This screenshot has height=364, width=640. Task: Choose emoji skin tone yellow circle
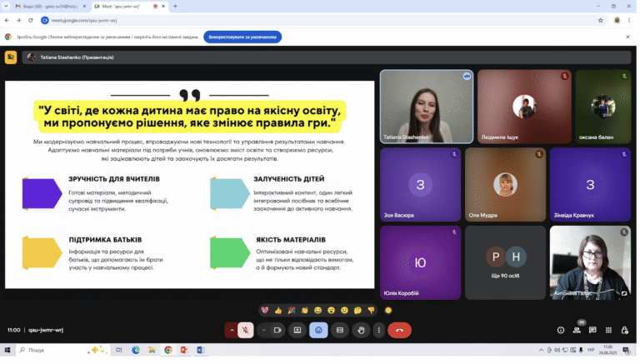[x=390, y=312]
